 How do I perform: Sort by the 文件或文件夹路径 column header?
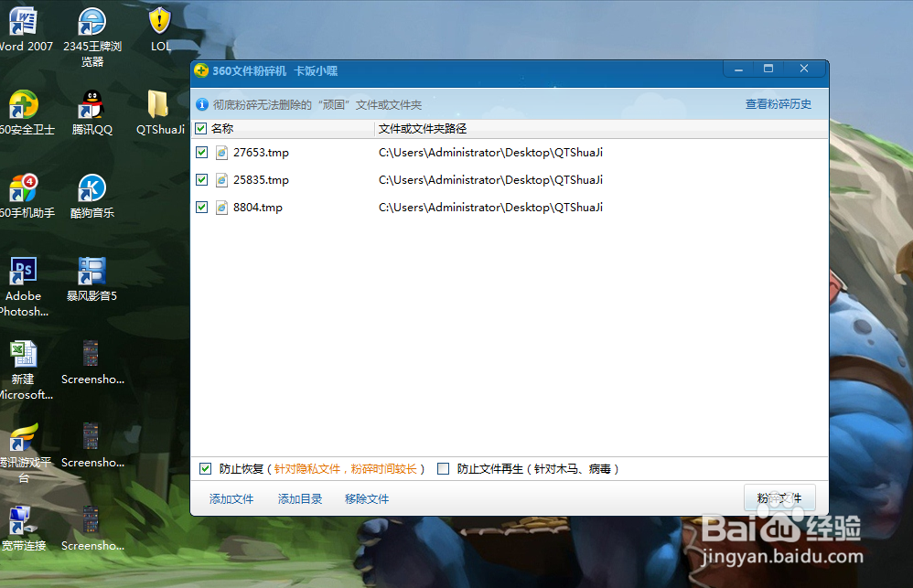[423, 129]
